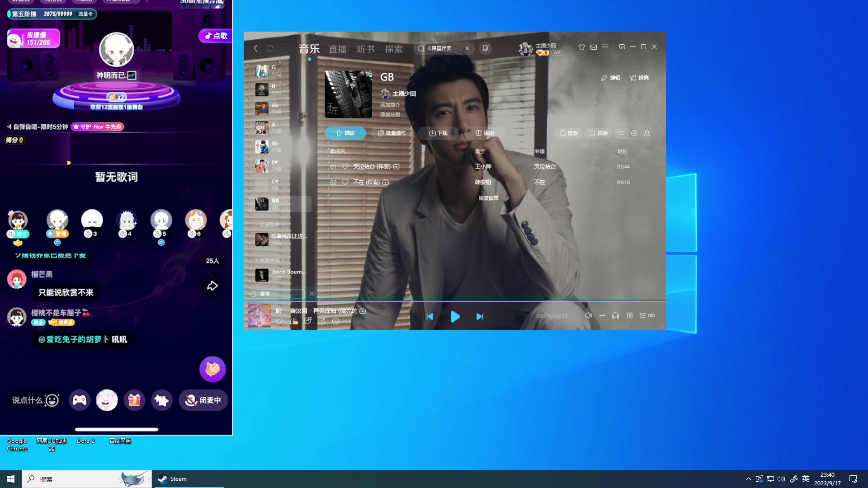Open the 直播 tab in the music player
This screenshot has width=868, height=488.
coord(337,49)
